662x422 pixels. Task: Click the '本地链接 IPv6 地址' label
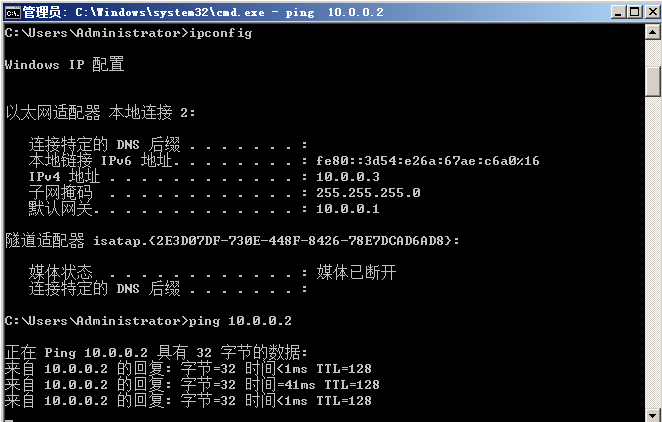tap(100, 160)
